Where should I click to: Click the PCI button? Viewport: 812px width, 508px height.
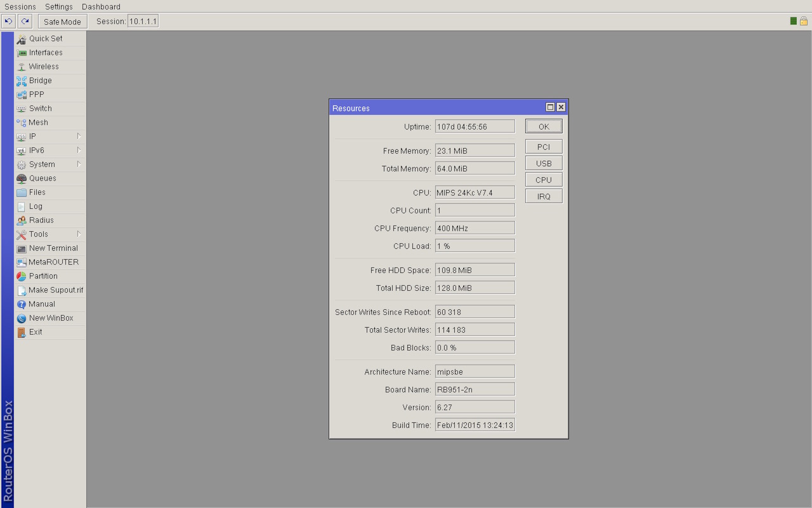(544, 147)
